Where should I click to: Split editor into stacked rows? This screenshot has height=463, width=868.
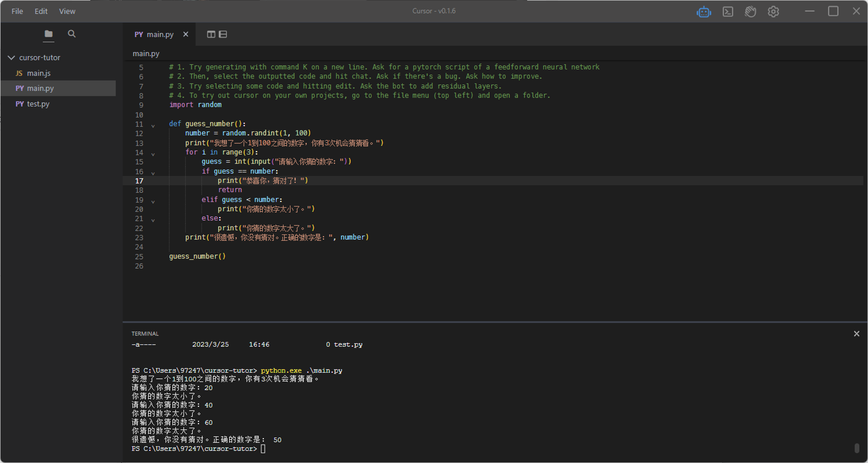pyautogui.click(x=223, y=34)
